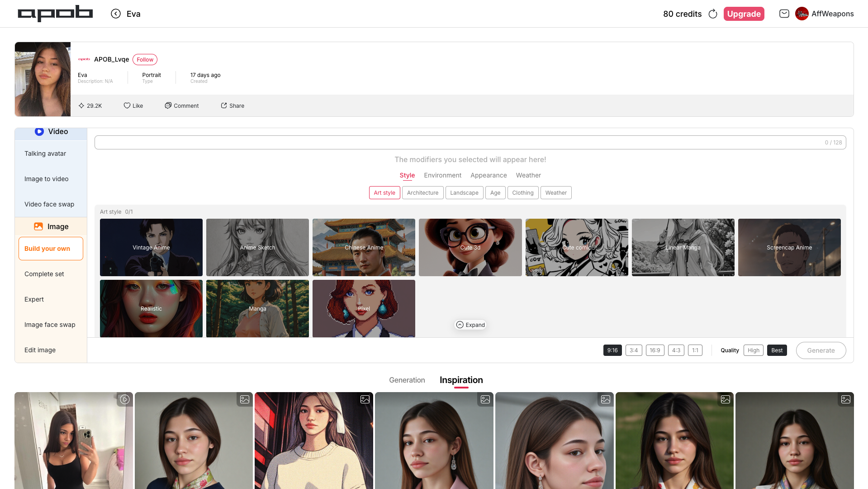Image resolution: width=868 pixels, height=489 pixels.
Task: Open the mail inbox icon
Action: (x=784, y=14)
